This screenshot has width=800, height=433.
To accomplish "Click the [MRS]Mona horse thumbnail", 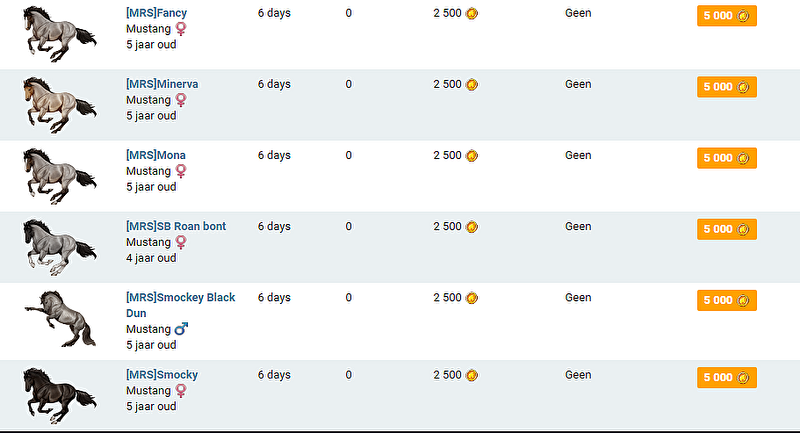I will click(59, 175).
